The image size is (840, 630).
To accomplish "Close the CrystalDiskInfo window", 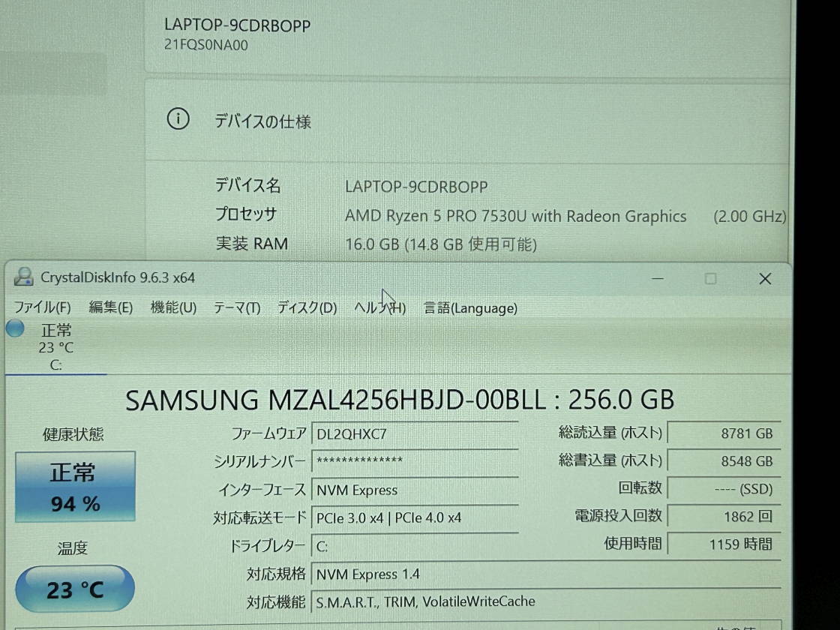I will [764, 278].
